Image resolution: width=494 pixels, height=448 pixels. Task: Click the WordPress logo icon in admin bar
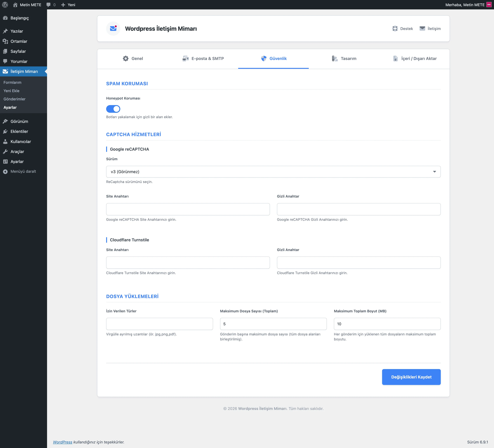pyautogui.click(x=5, y=5)
